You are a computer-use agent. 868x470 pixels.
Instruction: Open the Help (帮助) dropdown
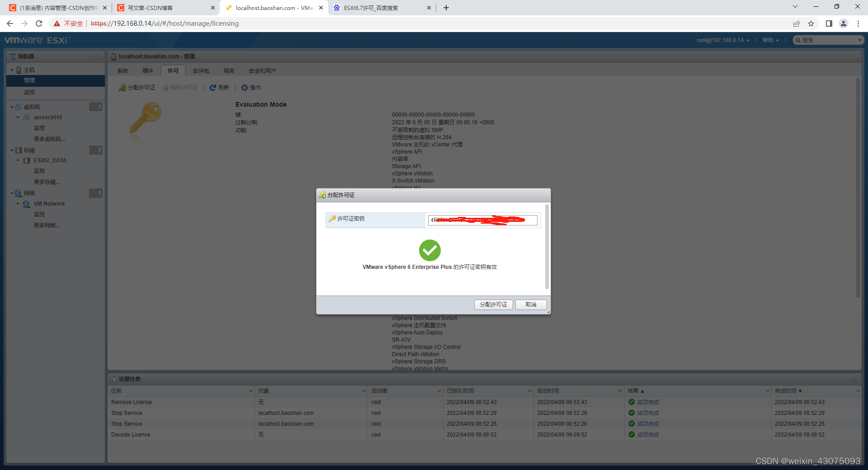(x=771, y=40)
